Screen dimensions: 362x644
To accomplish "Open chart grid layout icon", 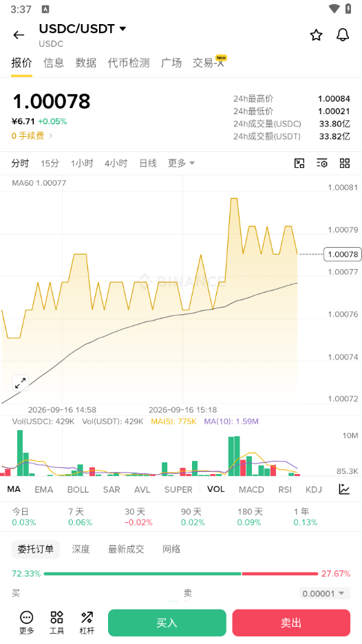I will click(345, 164).
